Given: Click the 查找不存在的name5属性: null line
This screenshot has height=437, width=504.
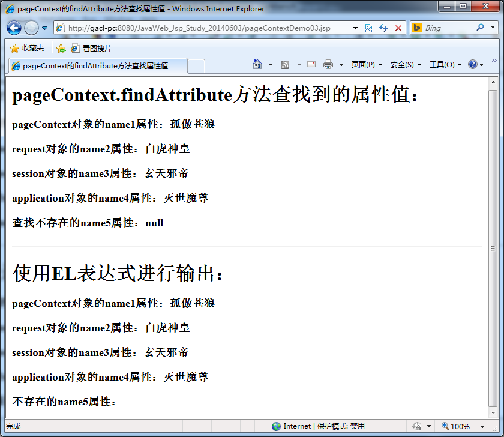Looking at the screenshot, I should (88, 223).
